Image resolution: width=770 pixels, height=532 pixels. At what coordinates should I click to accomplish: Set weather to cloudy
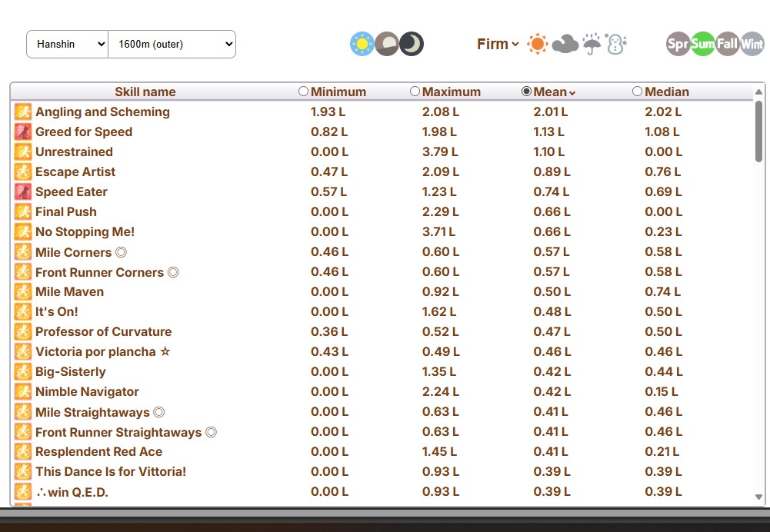565,44
